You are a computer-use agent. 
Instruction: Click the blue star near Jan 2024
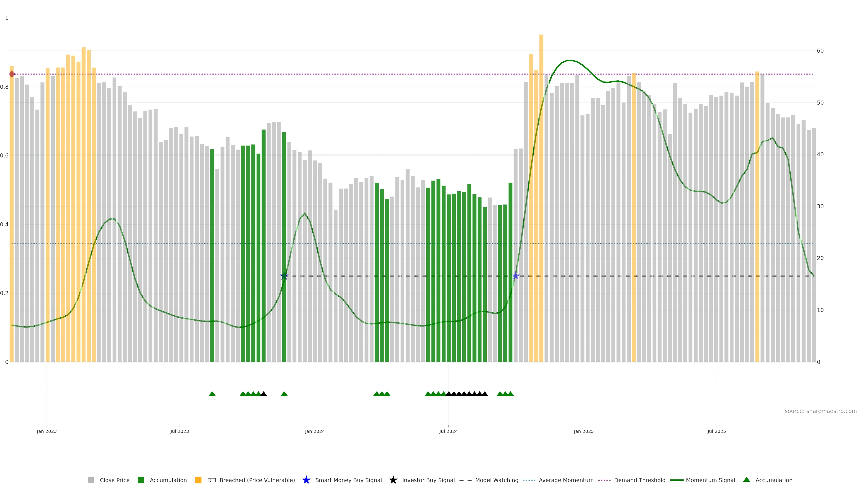284,276
